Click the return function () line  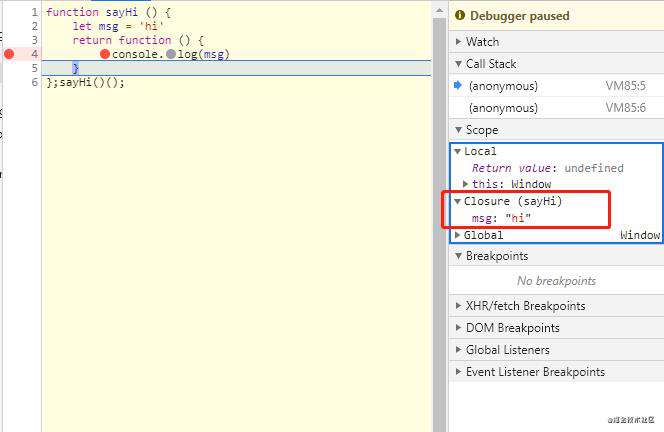click(x=138, y=40)
